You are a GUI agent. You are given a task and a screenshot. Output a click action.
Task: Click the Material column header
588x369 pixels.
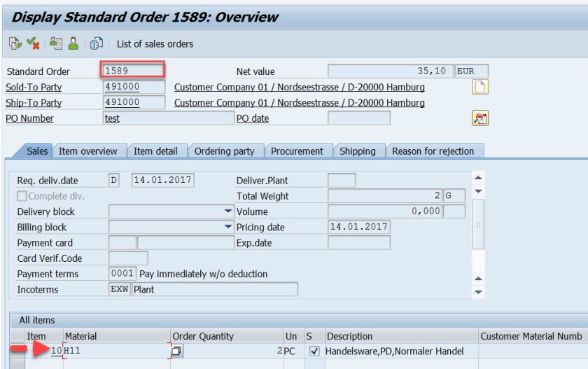pyautogui.click(x=116, y=336)
